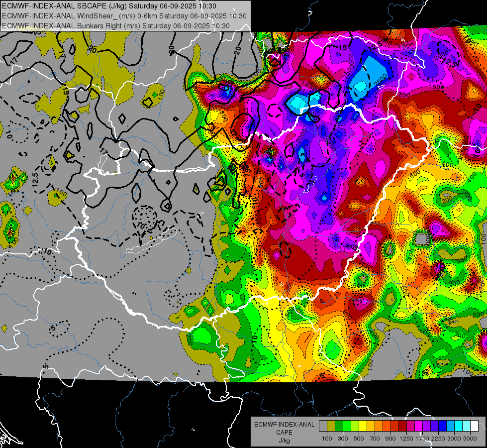Image resolution: width=487 pixels, height=448 pixels.
Task: Click the CAPE label in legend
Action: (x=284, y=433)
